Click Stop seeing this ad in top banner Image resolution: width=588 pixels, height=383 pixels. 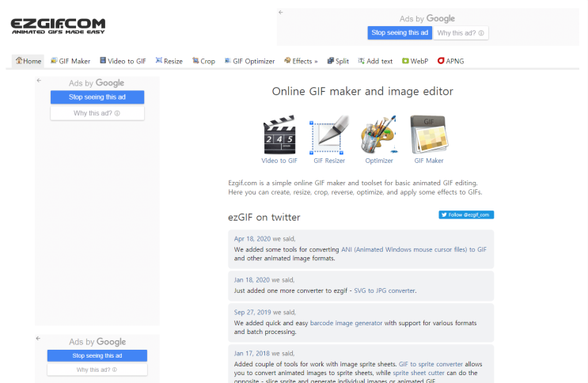tap(400, 32)
